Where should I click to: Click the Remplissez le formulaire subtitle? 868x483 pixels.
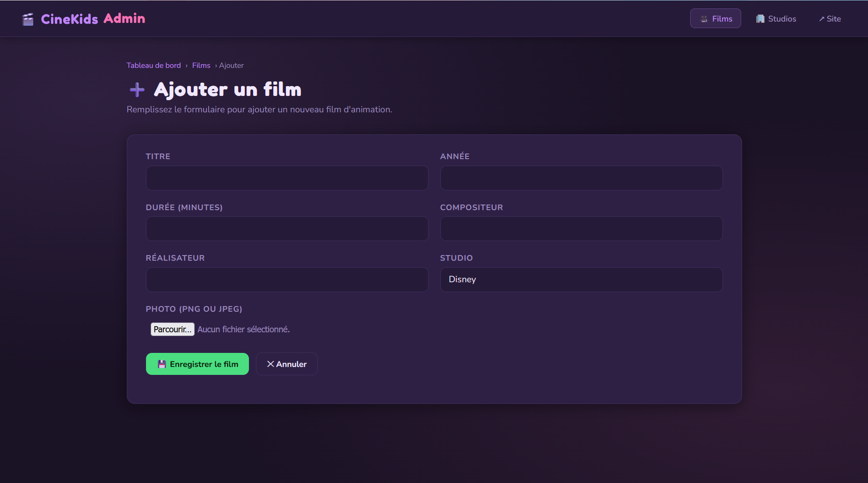pos(259,110)
